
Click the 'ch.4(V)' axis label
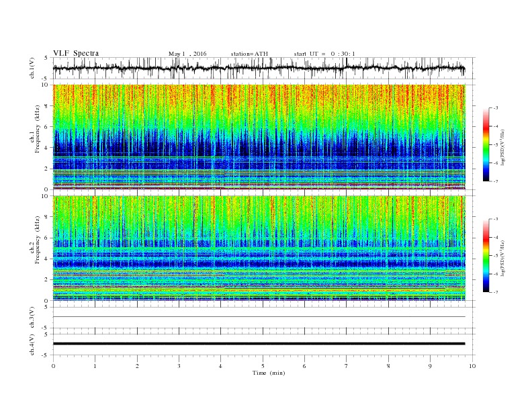pos(32,345)
